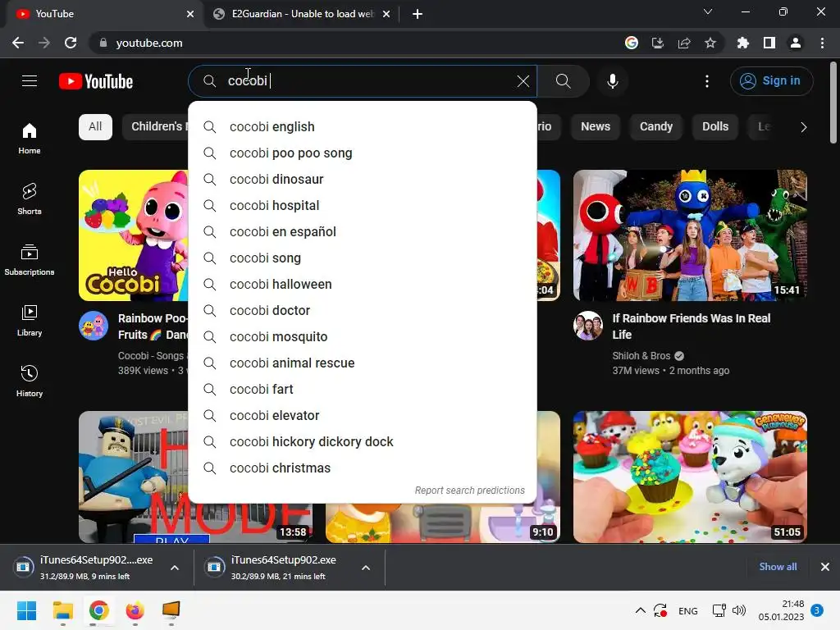Viewport: 840px width, 630px height.
Task: Click the YouTube logo
Action: point(96,81)
